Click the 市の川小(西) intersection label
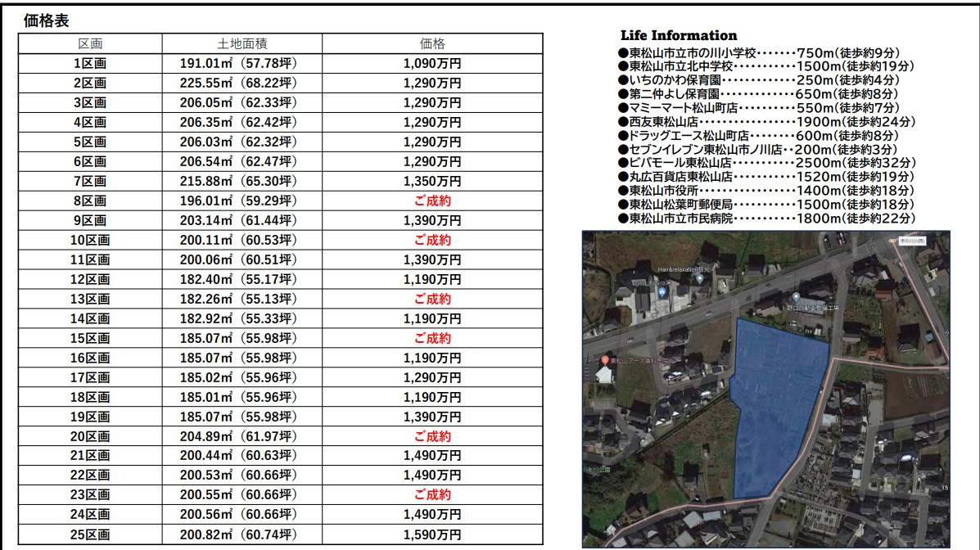Screen dimensions: 980x550 [914, 242]
